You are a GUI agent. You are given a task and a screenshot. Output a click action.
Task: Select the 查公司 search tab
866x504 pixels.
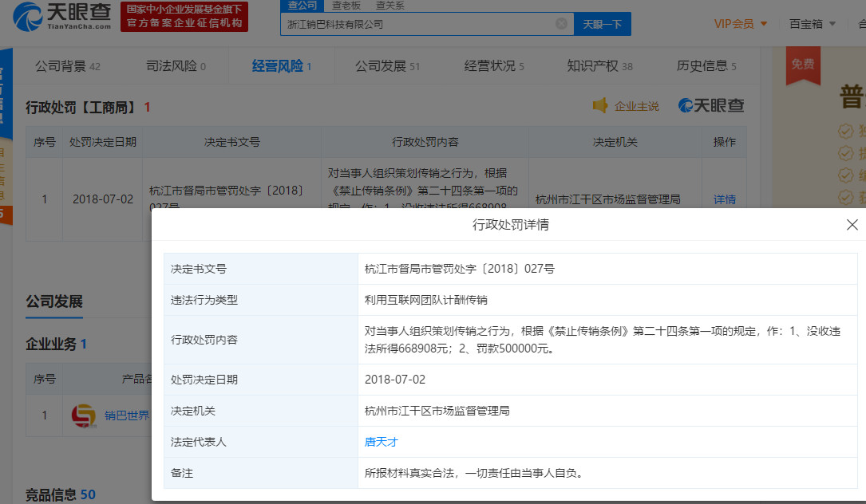303,5
